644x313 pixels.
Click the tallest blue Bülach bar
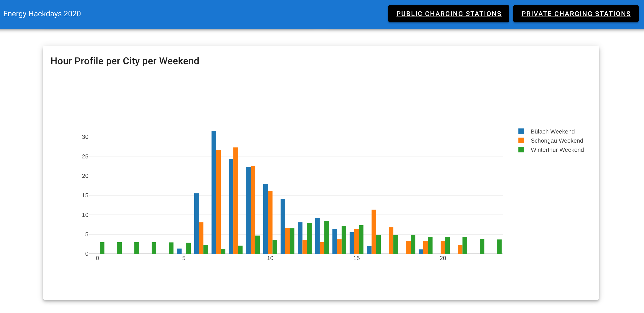tap(214, 192)
